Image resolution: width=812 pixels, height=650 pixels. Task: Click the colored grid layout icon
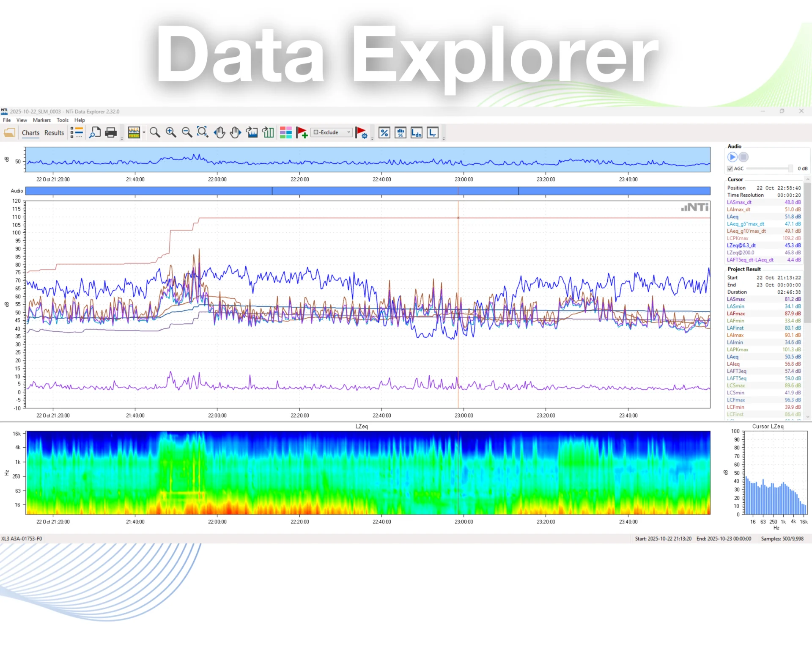(x=286, y=133)
